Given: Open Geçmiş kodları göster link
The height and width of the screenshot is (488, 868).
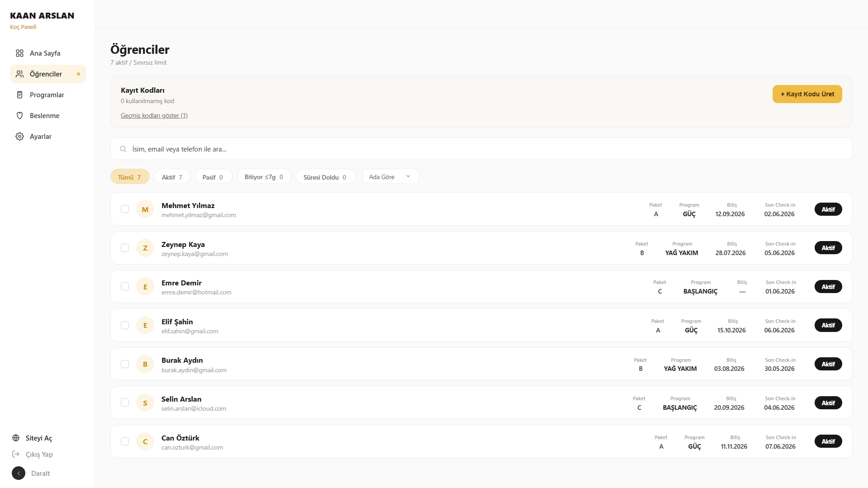Looking at the screenshot, I should tap(154, 116).
